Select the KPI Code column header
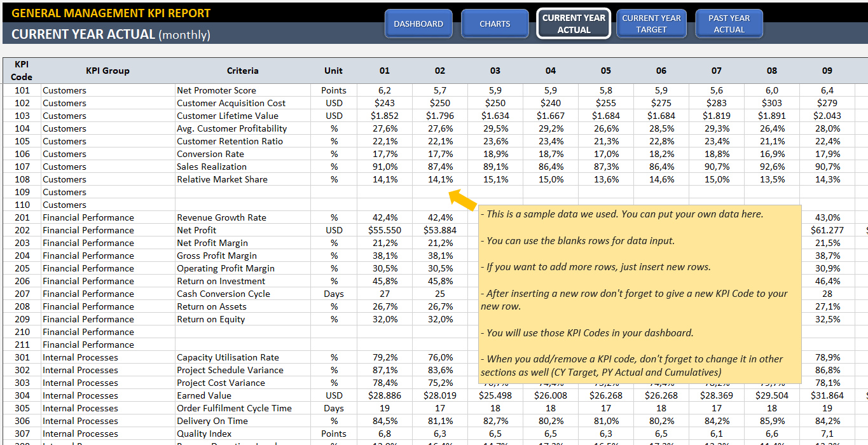 pyautogui.click(x=21, y=70)
